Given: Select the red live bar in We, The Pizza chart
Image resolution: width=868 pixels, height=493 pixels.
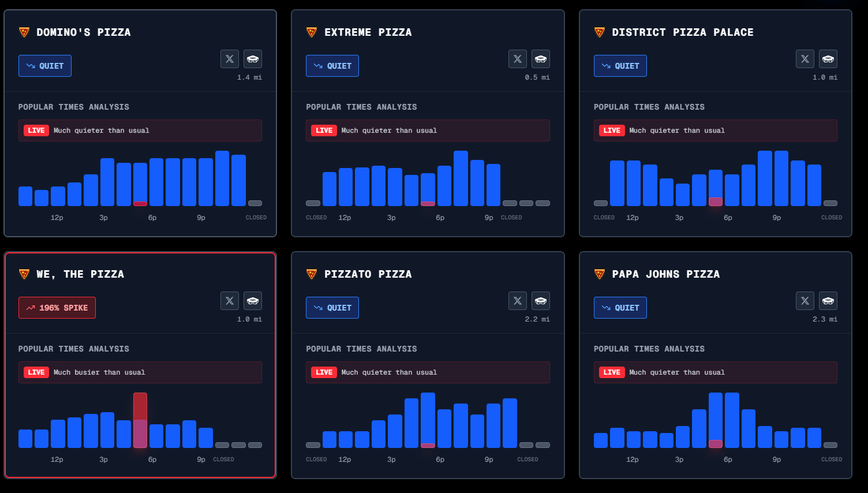Looking at the screenshot, I should click(140, 420).
